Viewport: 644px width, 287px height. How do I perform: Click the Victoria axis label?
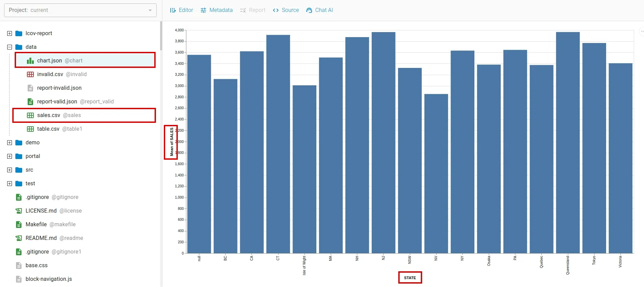click(x=620, y=261)
